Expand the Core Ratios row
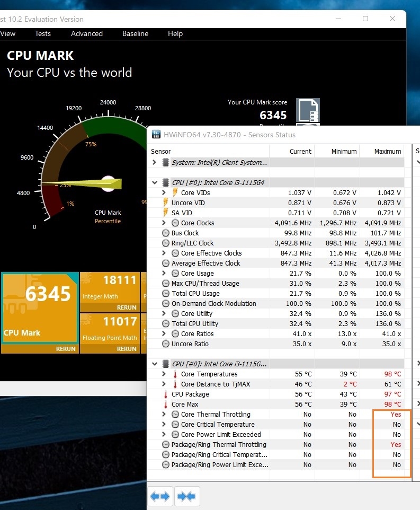 point(164,333)
